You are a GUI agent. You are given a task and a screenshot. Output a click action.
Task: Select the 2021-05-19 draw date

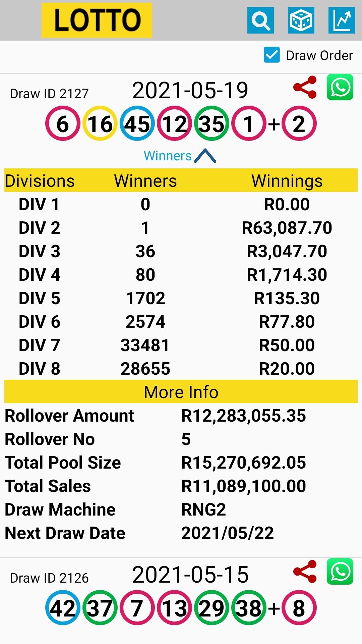[x=190, y=90]
